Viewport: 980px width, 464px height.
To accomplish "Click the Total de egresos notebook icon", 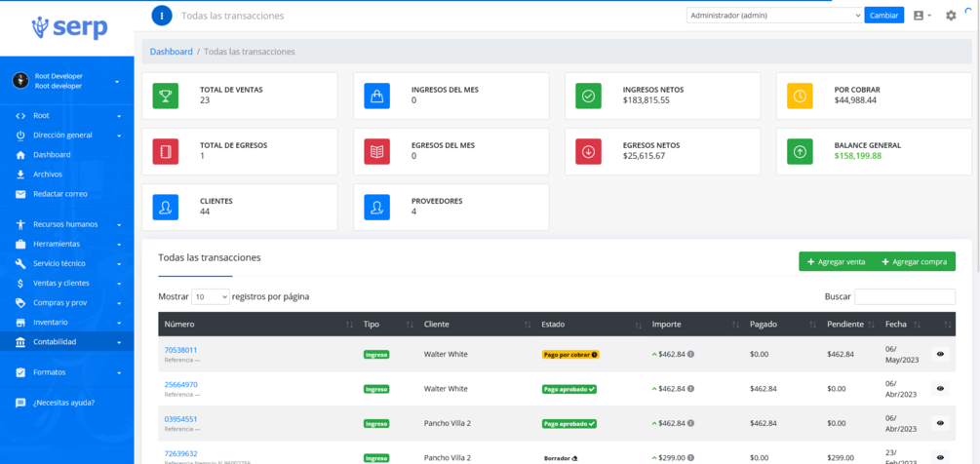I will [x=166, y=151].
